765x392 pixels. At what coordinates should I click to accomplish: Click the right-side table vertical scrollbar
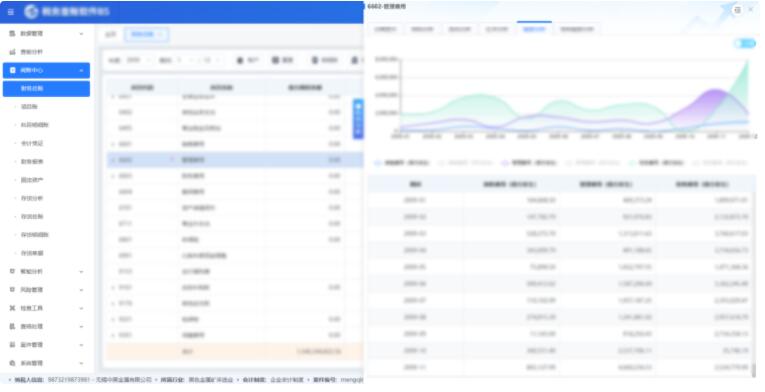pyautogui.click(x=756, y=283)
